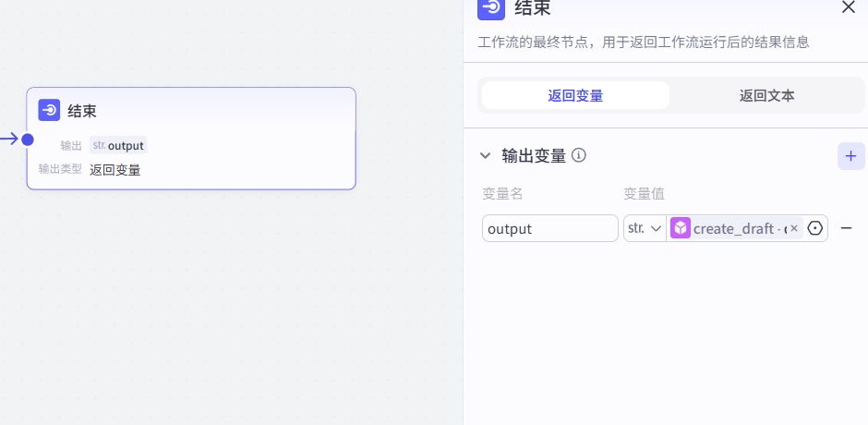
Task: Click the purple create_draft cube icon
Action: tap(681, 228)
